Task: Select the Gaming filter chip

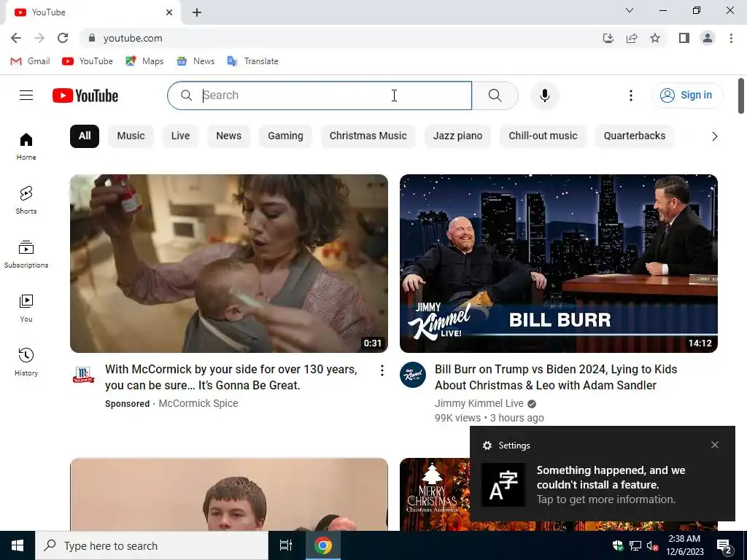Action: tap(285, 136)
